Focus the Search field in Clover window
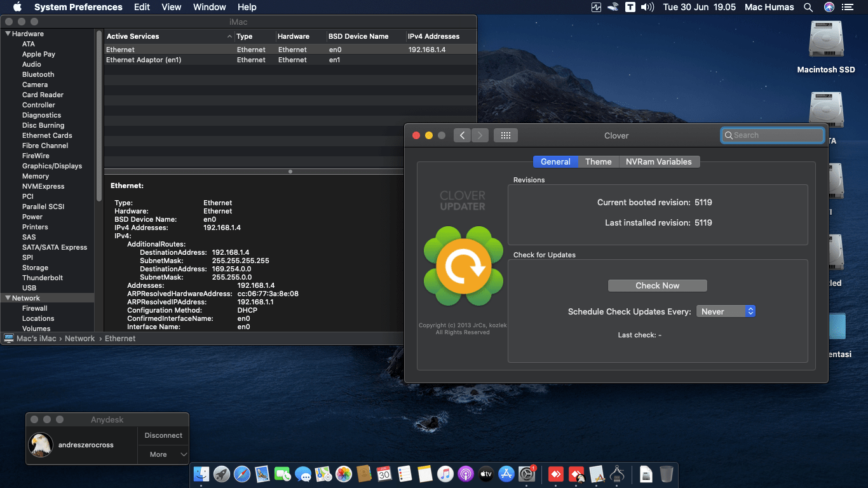 click(x=773, y=135)
